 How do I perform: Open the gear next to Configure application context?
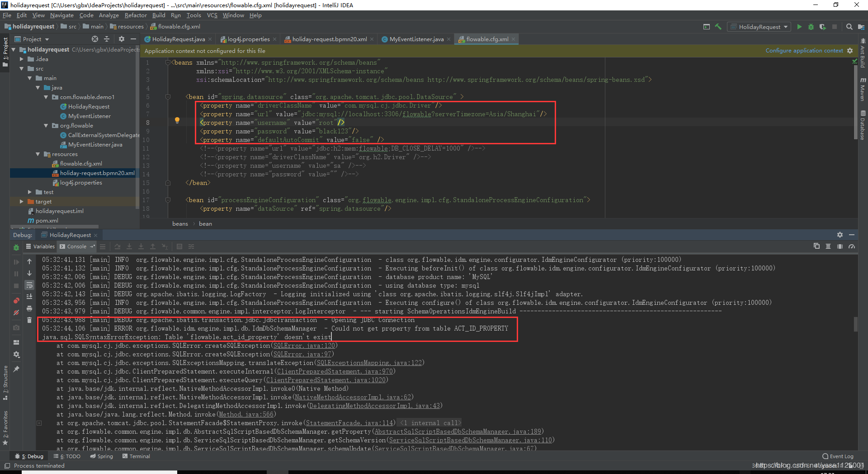[x=850, y=51]
